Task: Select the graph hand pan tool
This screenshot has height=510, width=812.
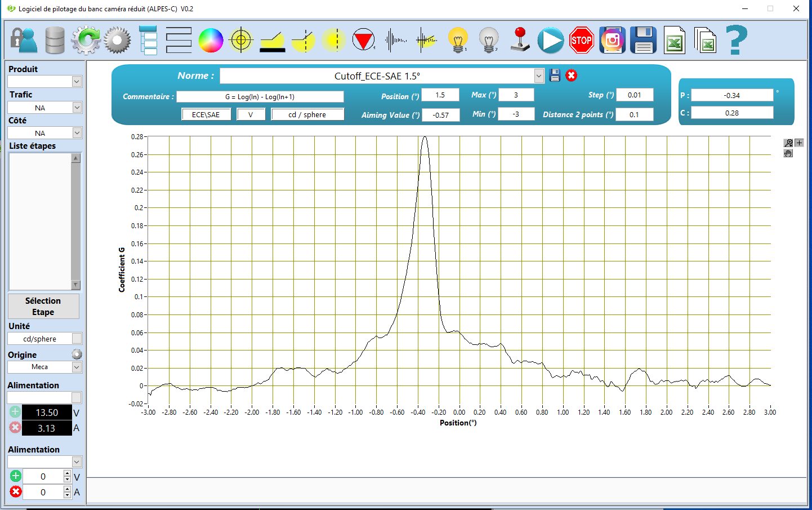Action: [788, 153]
